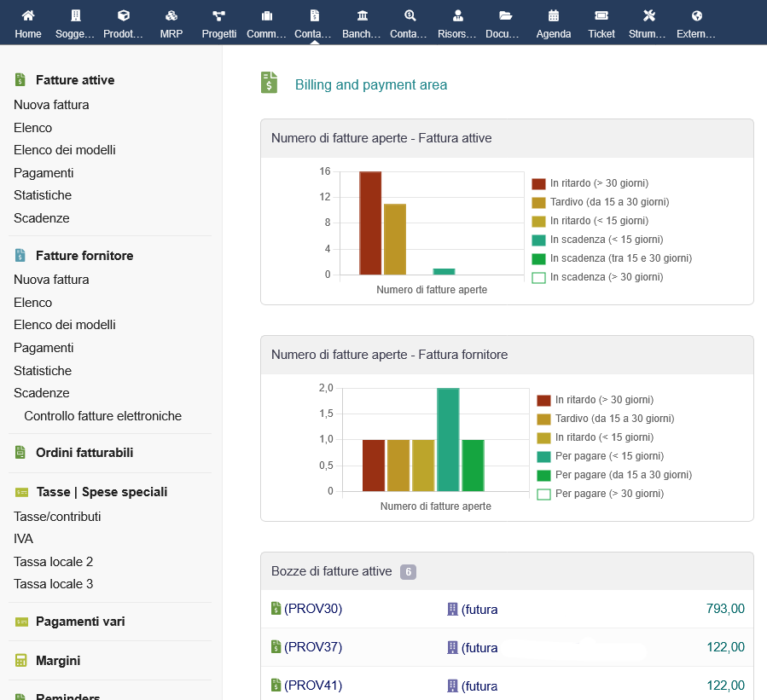Image resolution: width=767 pixels, height=700 pixels.
Task: Toggle 'In ritardo (> 30 giorni)' legend in Fattura attive chart
Action: click(599, 183)
